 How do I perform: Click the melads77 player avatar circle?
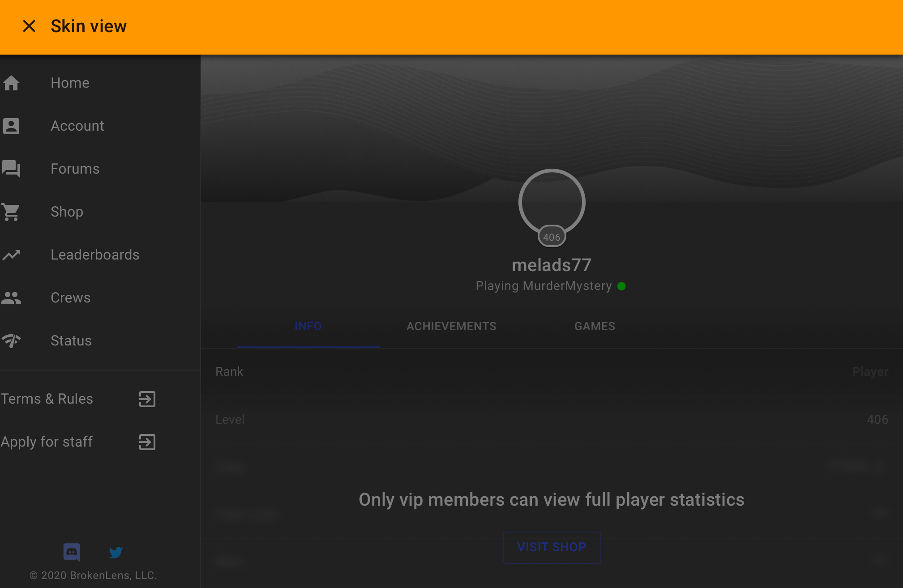pos(552,202)
